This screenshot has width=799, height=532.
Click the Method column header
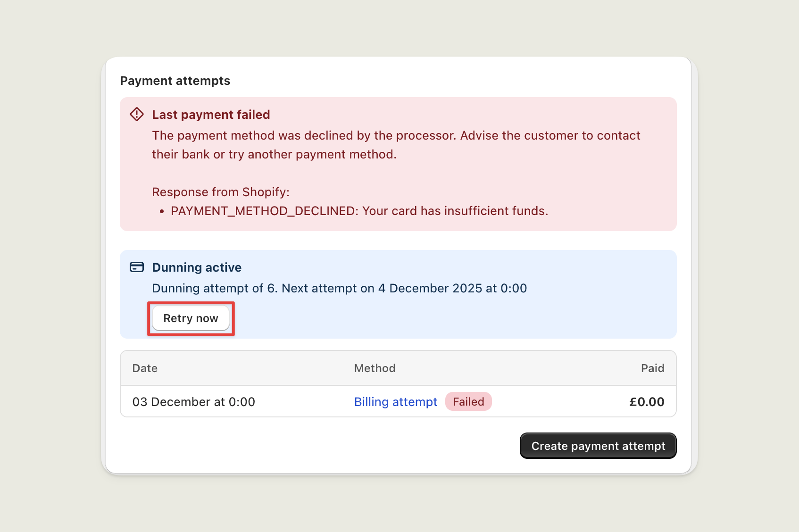[375, 368]
